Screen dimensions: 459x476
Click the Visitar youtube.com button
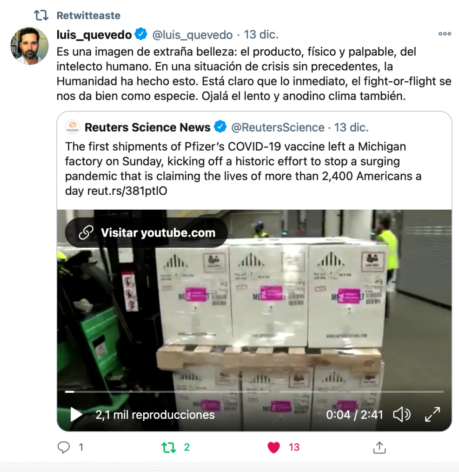click(146, 232)
